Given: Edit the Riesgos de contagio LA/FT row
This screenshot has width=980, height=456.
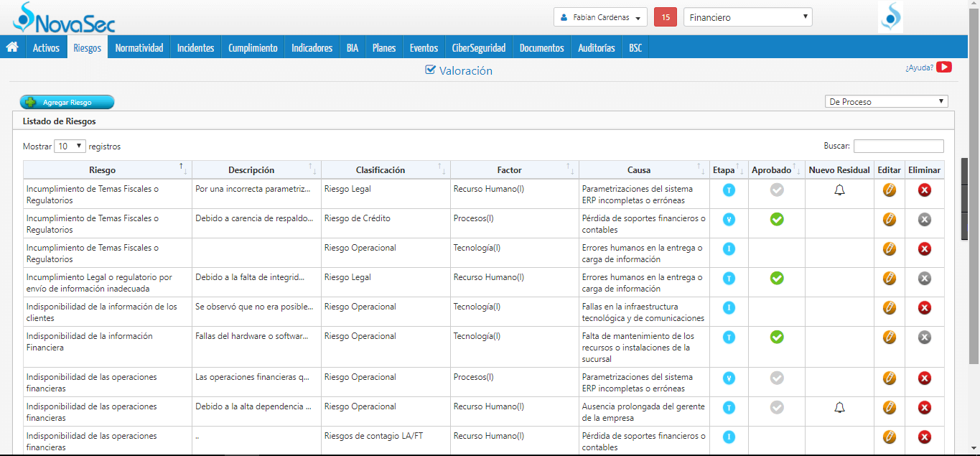Looking at the screenshot, I should 890,437.
